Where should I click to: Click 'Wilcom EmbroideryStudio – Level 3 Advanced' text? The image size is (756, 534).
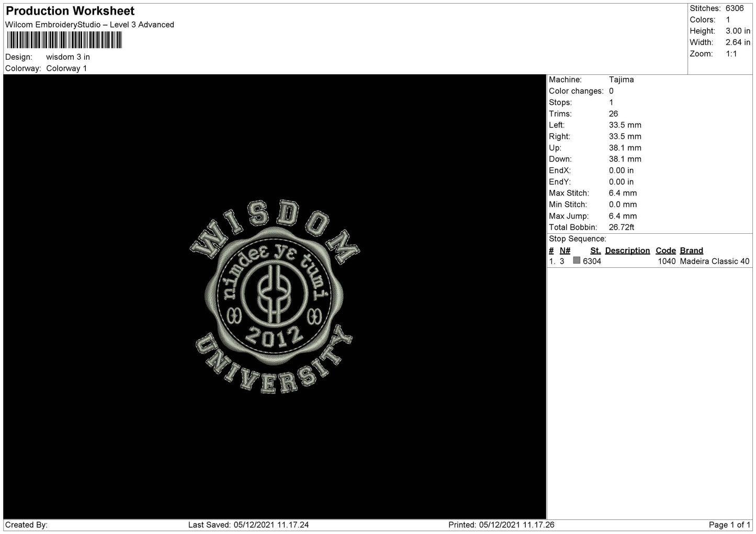coord(89,25)
